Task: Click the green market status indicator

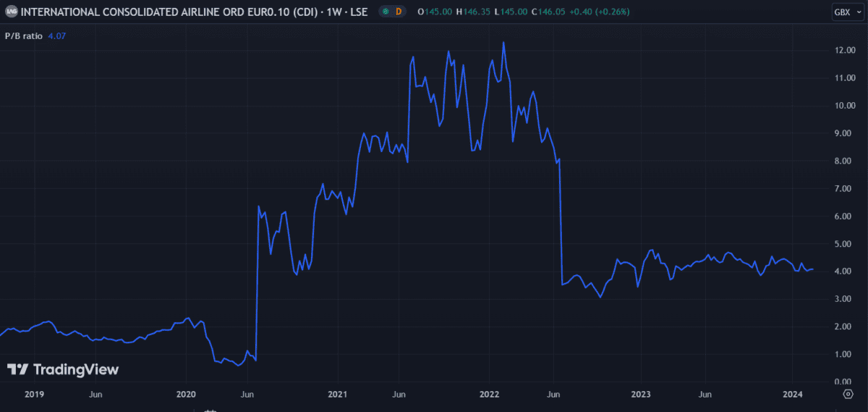Action: (386, 12)
